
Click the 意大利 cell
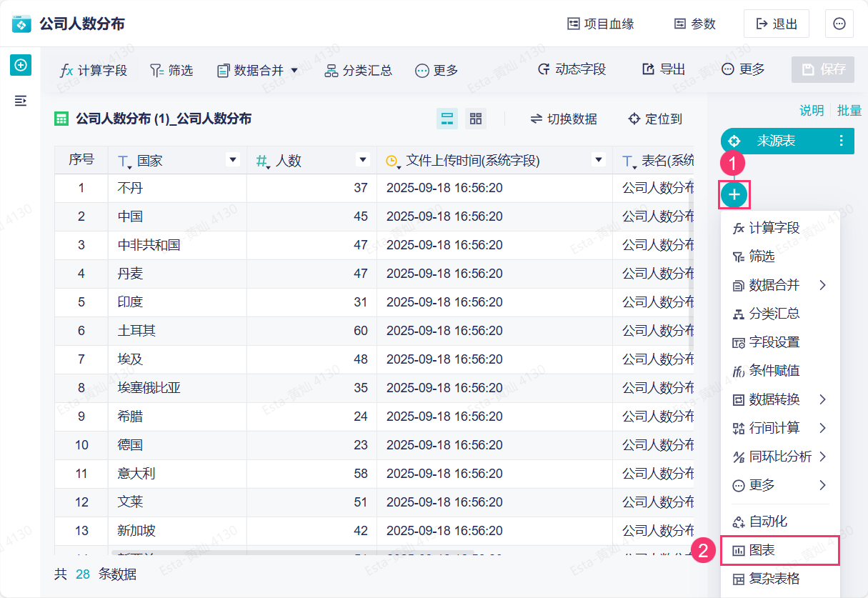coord(177,474)
